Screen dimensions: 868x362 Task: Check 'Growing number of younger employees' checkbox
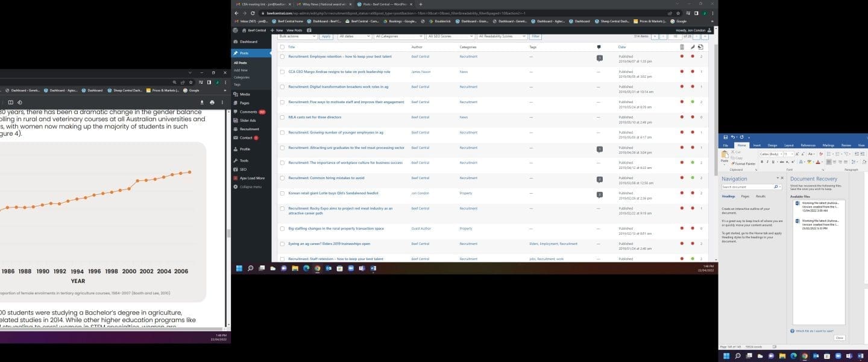pos(282,132)
